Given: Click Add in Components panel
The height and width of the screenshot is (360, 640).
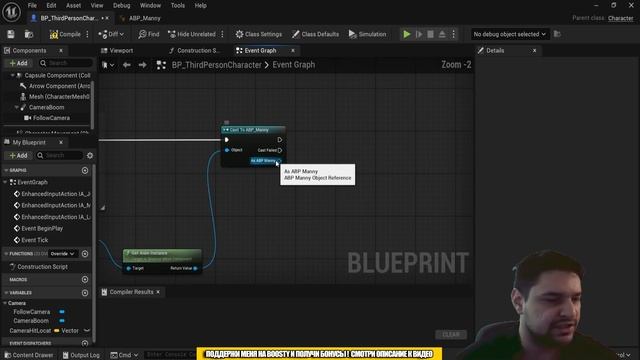Looking at the screenshot, I should [x=18, y=63].
